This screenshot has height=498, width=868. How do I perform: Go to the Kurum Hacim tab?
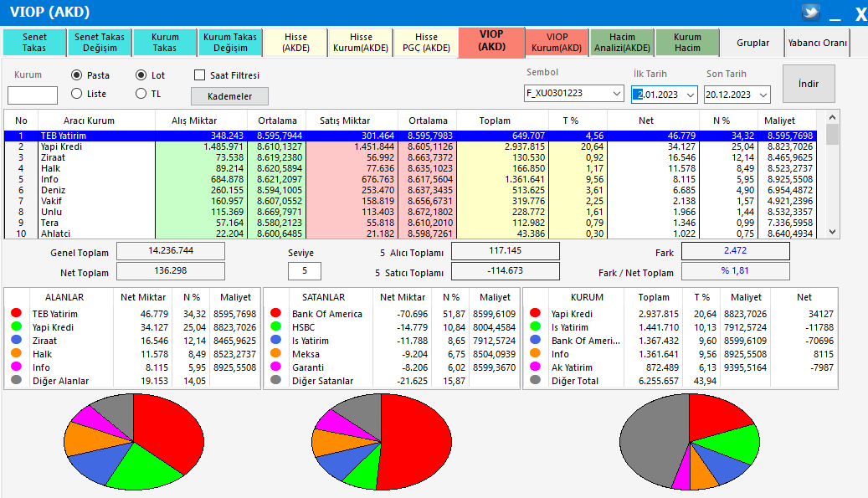click(687, 43)
